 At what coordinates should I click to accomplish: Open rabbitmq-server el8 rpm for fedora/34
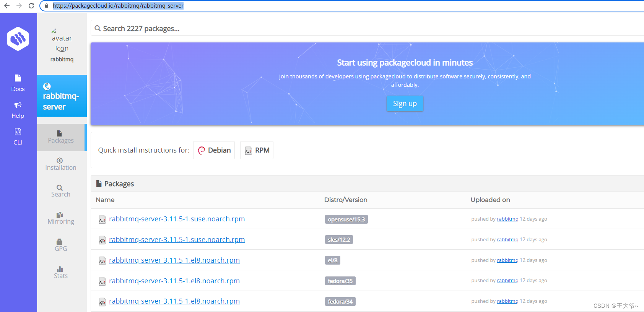(x=174, y=301)
